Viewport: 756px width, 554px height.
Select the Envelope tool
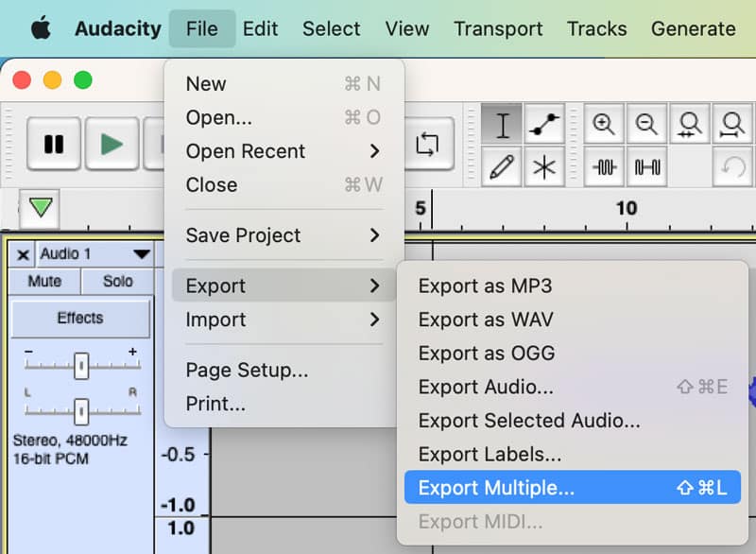pos(544,125)
